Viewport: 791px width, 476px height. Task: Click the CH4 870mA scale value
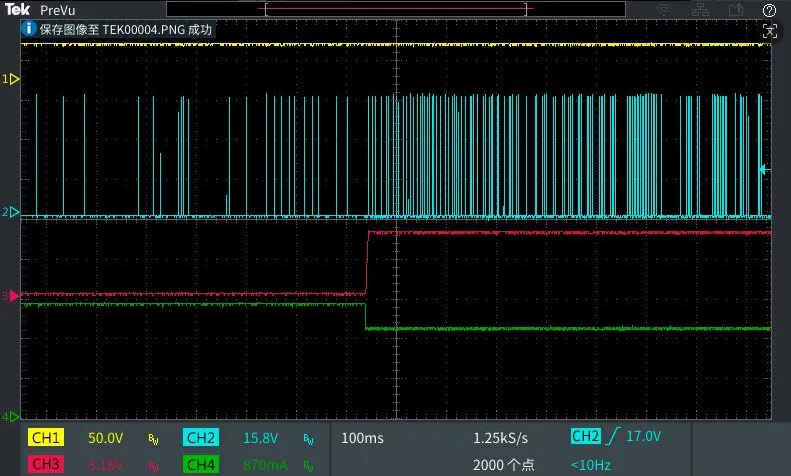click(265, 464)
